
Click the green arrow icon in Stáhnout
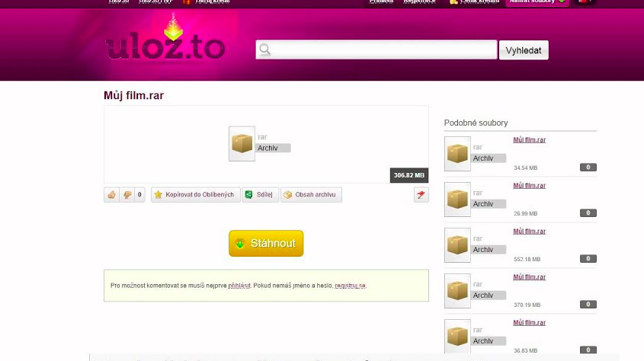(240, 244)
